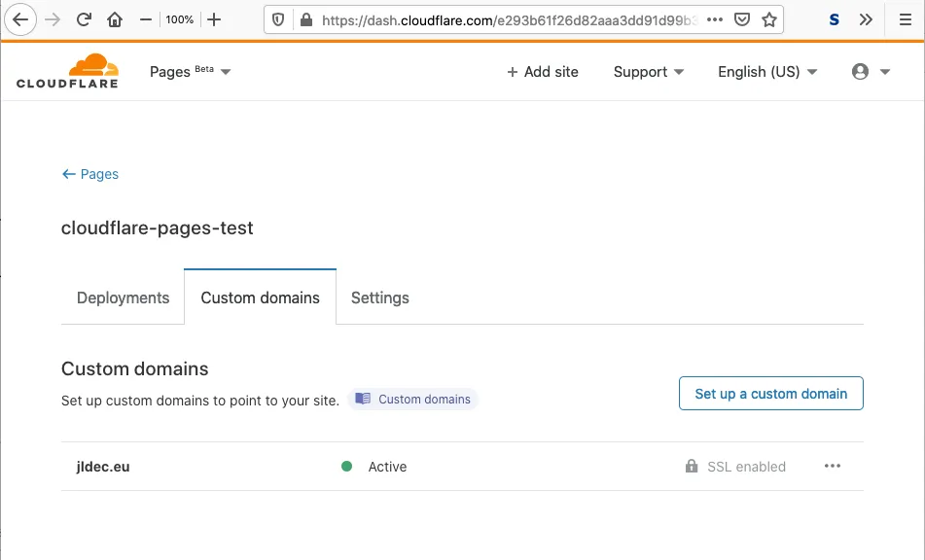Viewport: 925px width, 560px height.
Task: Navigate back using the Pages link
Action: tap(89, 174)
